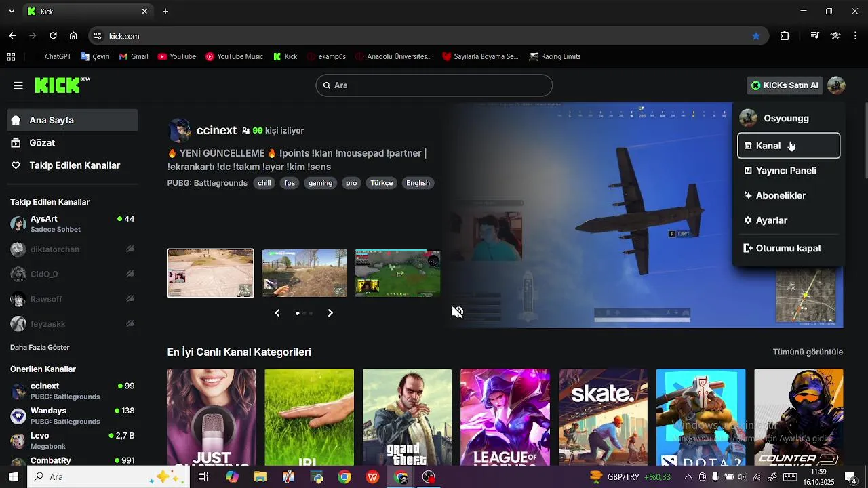Select Kanal in the user menu
Image resolution: width=868 pixels, height=488 pixels.
point(789,146)
